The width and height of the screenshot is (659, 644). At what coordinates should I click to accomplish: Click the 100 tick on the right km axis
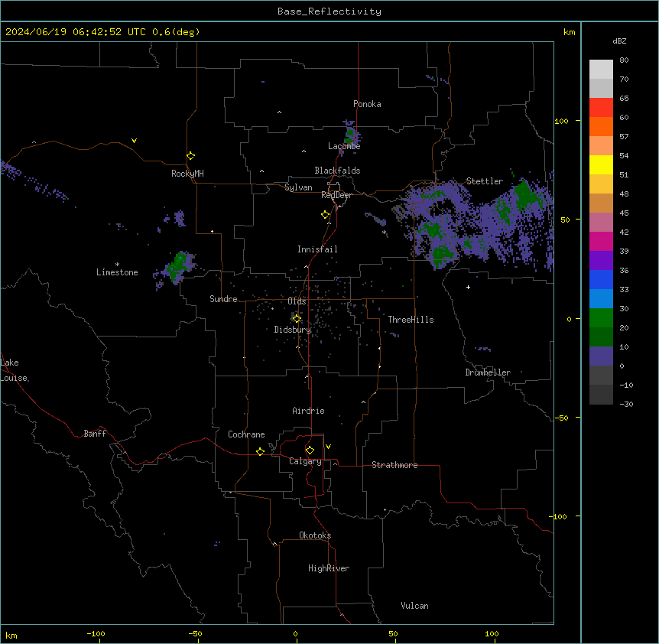(x=561, y=121)
